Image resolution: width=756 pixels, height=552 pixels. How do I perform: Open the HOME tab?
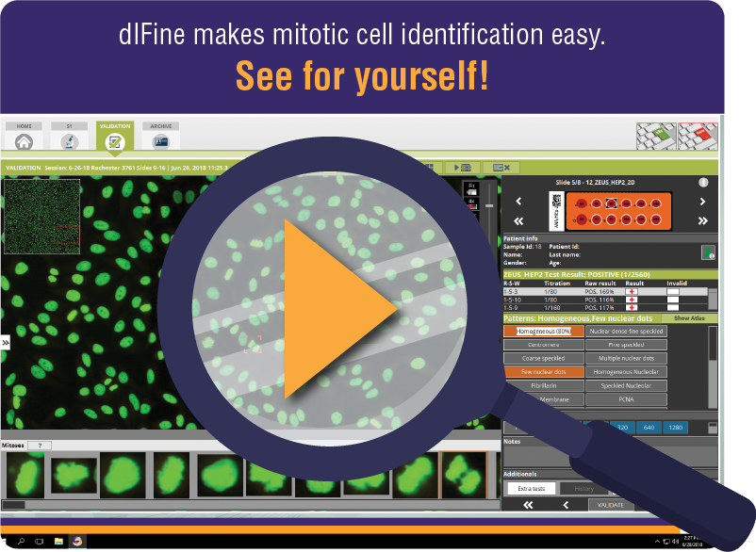(24, 136)
